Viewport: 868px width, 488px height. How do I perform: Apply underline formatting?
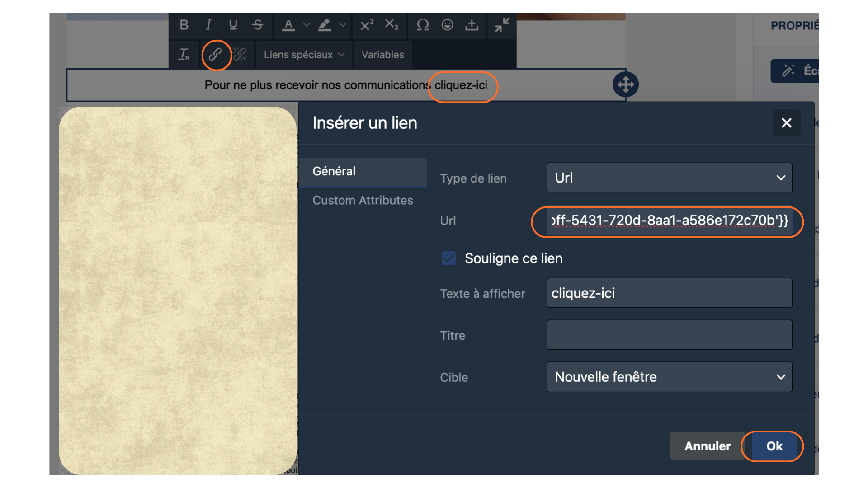[x=233, y=25]
